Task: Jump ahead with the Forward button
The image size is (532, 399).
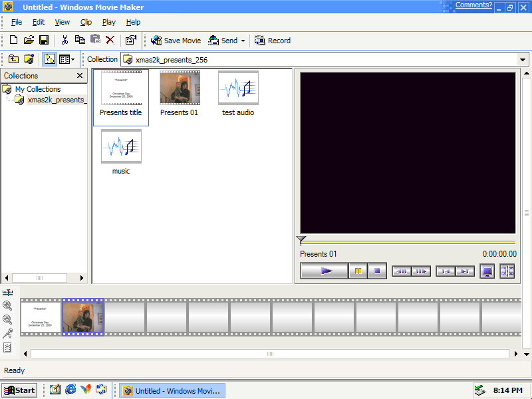Action: click(x=465, y=271)
